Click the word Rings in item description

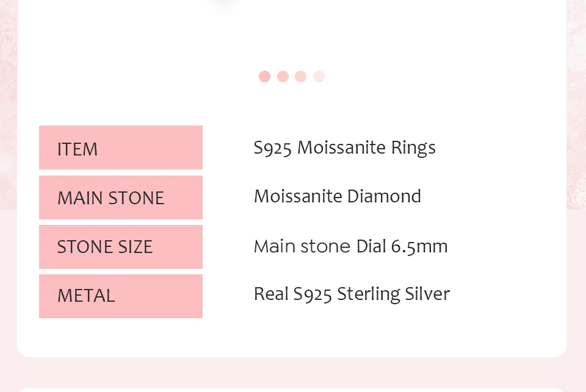point(413,148)
